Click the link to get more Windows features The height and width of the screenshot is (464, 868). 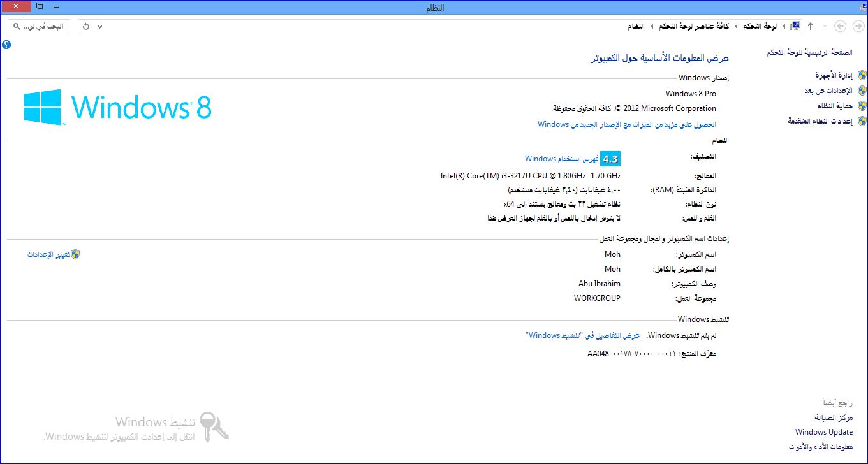[x=627, y=124]
